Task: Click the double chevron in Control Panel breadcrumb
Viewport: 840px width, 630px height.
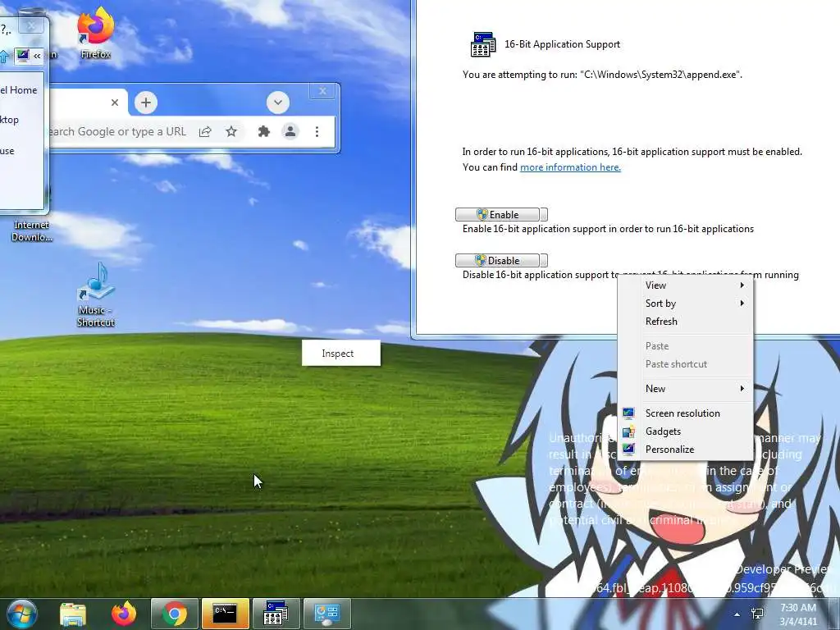Action: [x=37, y=56]
